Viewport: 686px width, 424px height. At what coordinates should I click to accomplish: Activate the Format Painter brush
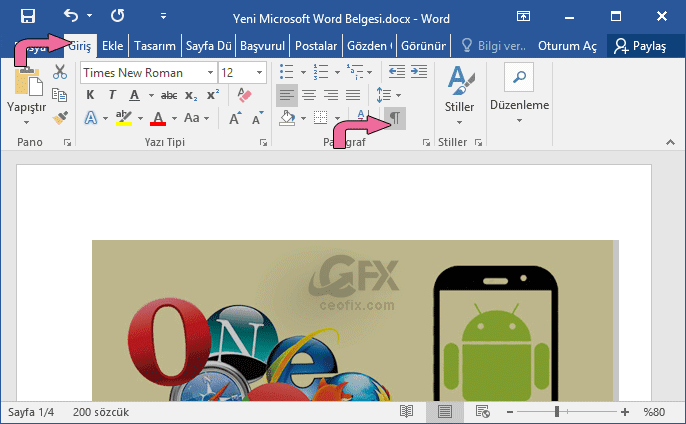[60, 117]
